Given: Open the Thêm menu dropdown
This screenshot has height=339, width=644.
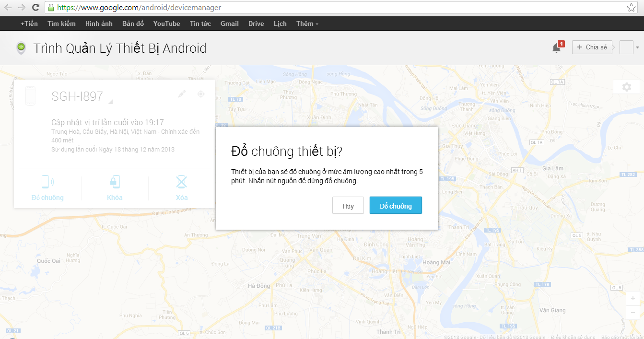Looking at the screenshot, I should coord(306,23).
